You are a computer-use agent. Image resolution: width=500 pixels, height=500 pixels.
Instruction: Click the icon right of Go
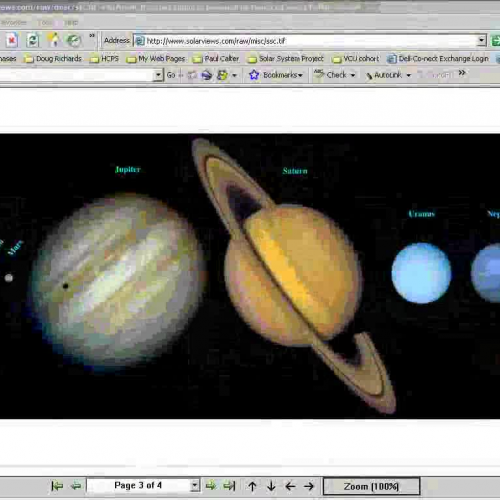coord(192,75)
